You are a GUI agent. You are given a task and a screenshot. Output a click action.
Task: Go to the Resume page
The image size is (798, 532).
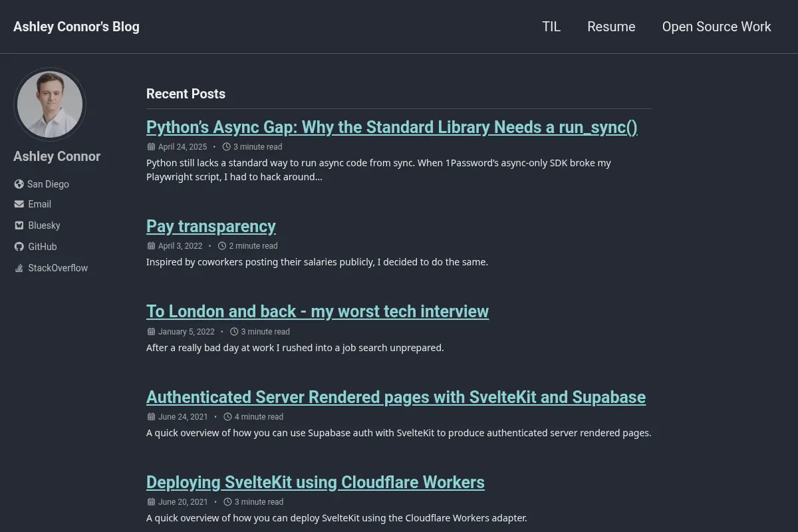(611, 27)
